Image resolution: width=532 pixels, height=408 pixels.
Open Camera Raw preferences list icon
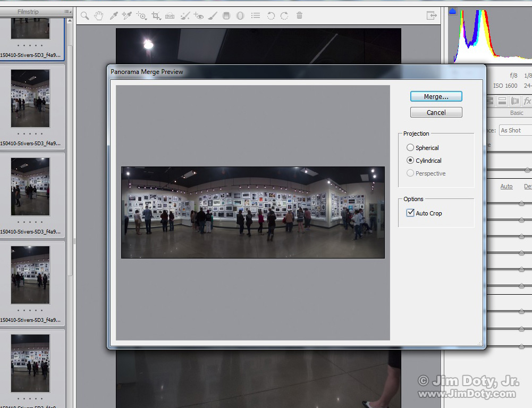tap(256, 15)
